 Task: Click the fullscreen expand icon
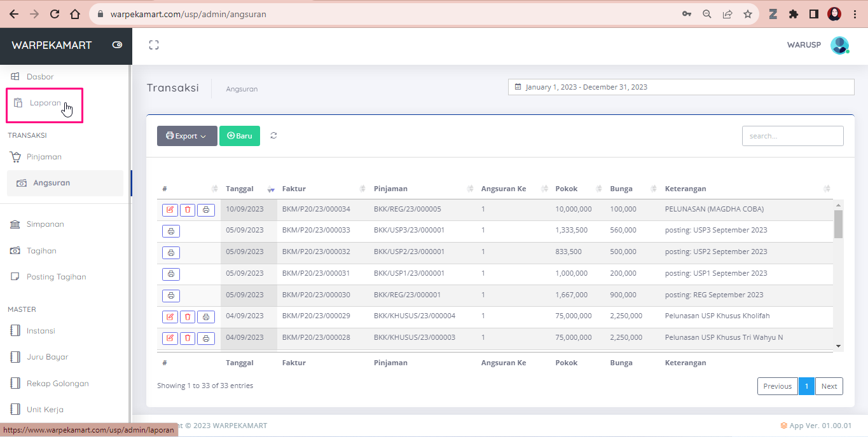(x=153, y=45)
